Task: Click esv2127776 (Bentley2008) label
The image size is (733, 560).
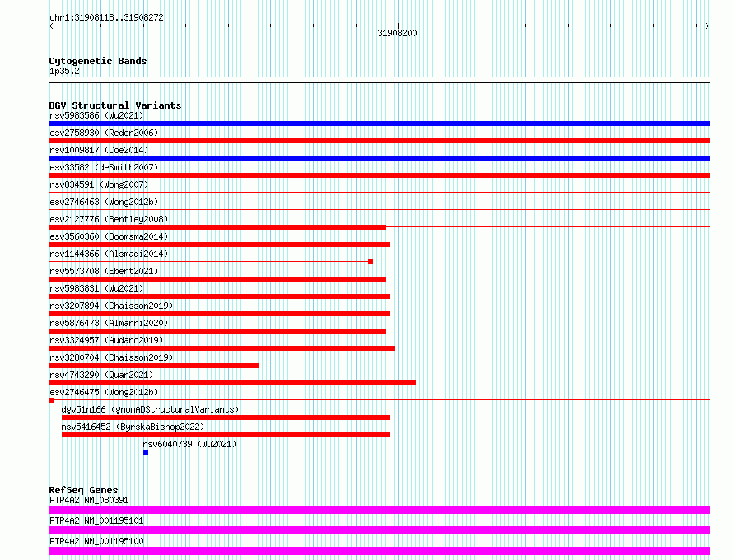Action: (109, 219)
